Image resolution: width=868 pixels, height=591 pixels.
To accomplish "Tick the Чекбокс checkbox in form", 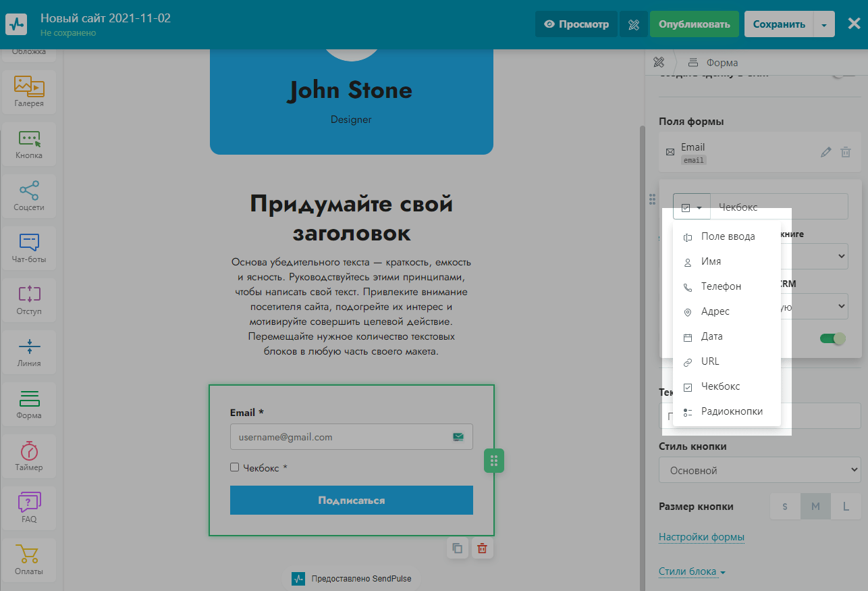I will [234, 467].
